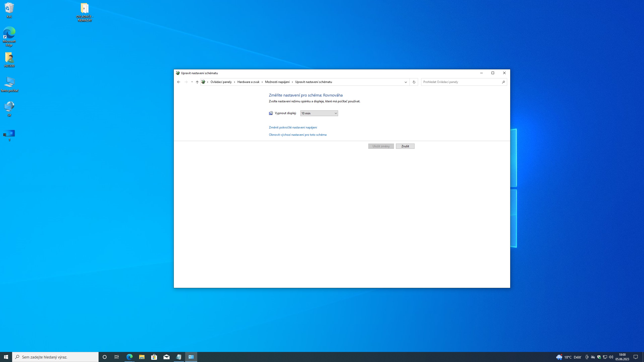Viewport: 644px width, 362px height.
Task: Refresh the Control Panel view
Action: (x=414, y=82)
